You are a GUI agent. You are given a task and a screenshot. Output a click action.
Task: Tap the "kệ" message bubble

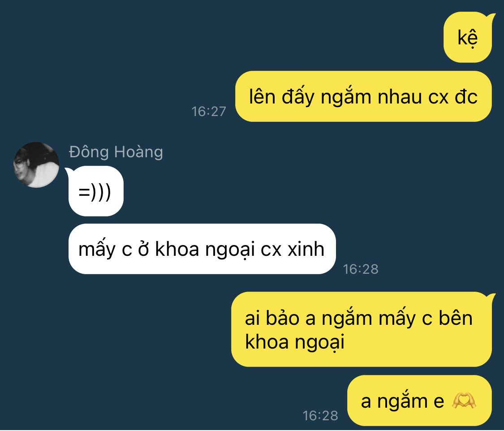pyautogui.click(x=468, y=37)
